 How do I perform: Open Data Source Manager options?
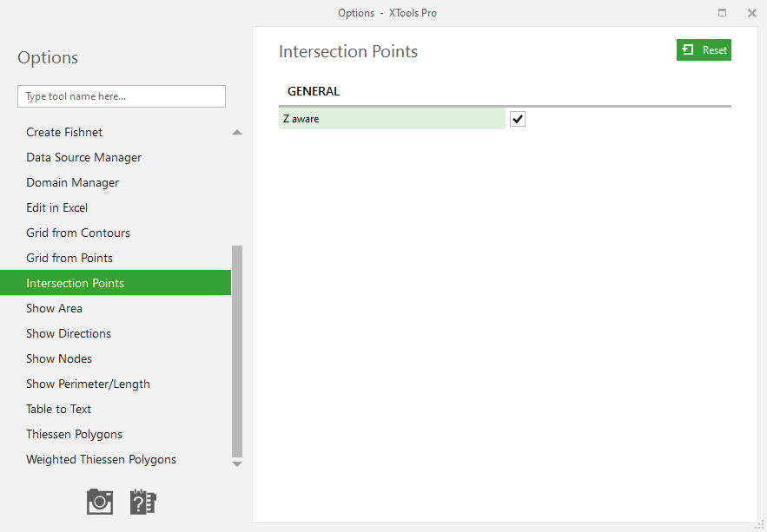click(x=83, y=157)
